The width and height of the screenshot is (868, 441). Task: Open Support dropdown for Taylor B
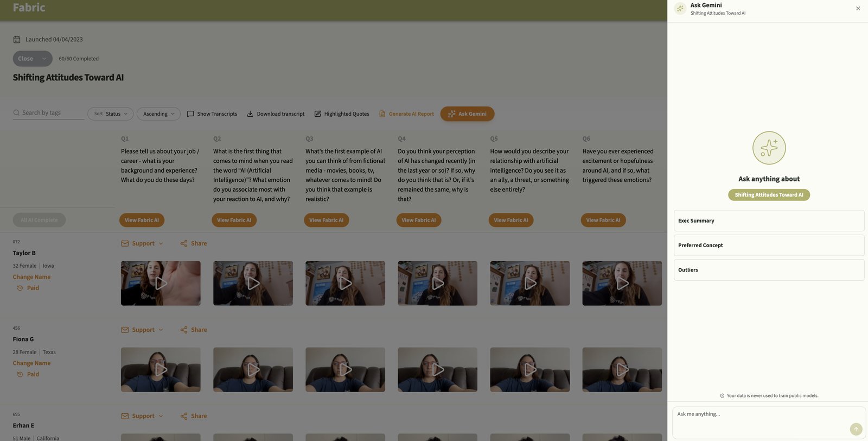pos(142,244)
